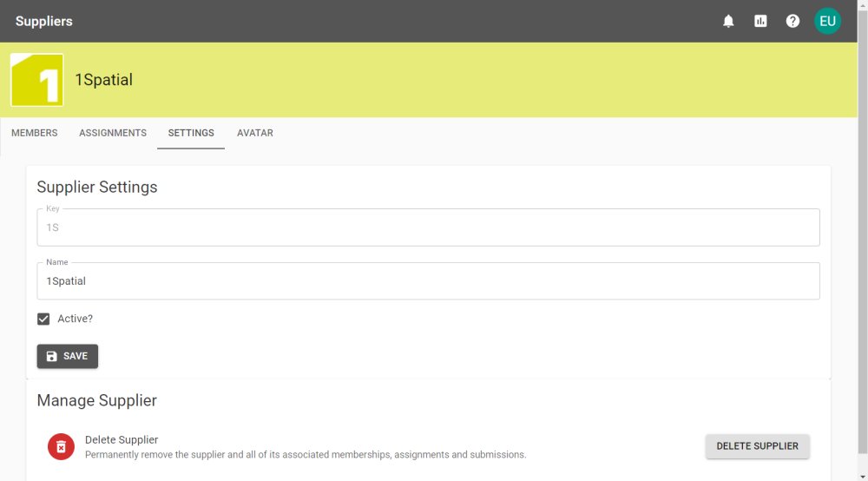Open the help question mark icon
868x481 pixels.
pyautogui.click(x=792, y=21)
